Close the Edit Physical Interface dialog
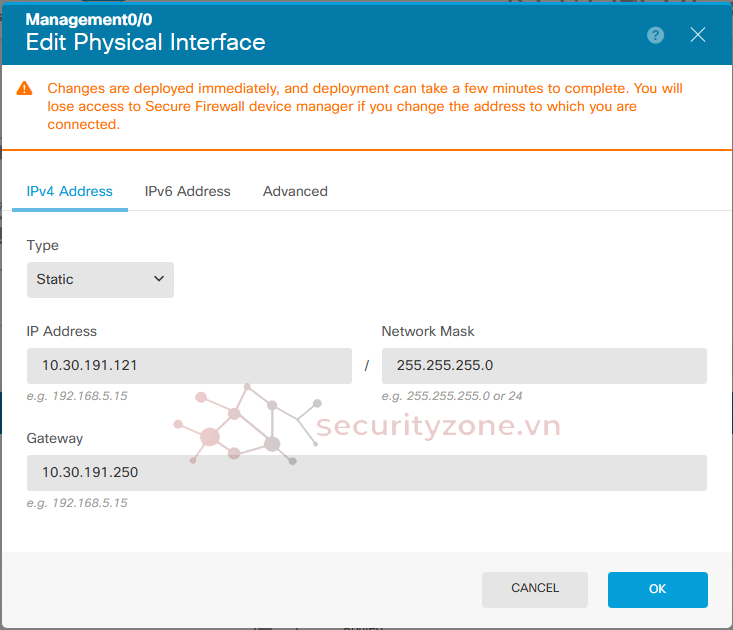This screenshot has width=733, height=630. (x=698, y=35)
